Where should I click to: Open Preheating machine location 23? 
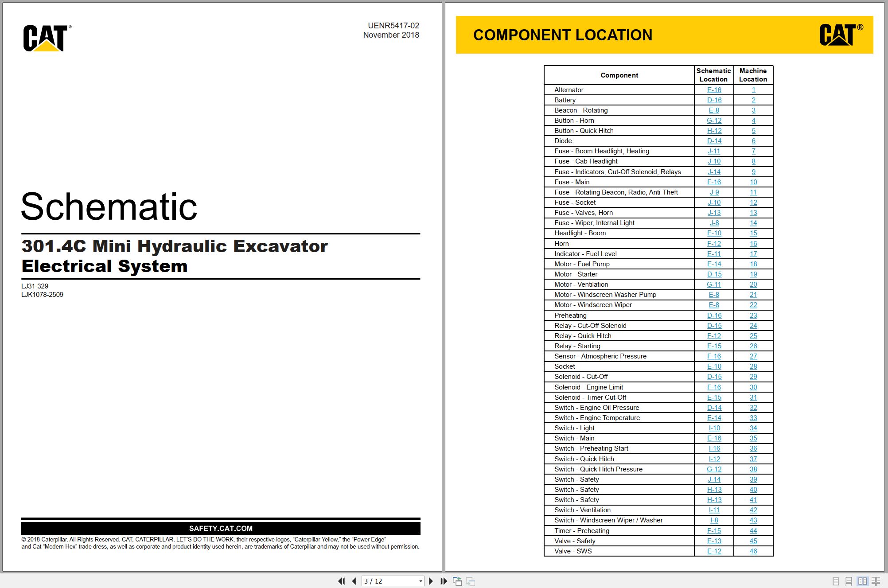753,315
